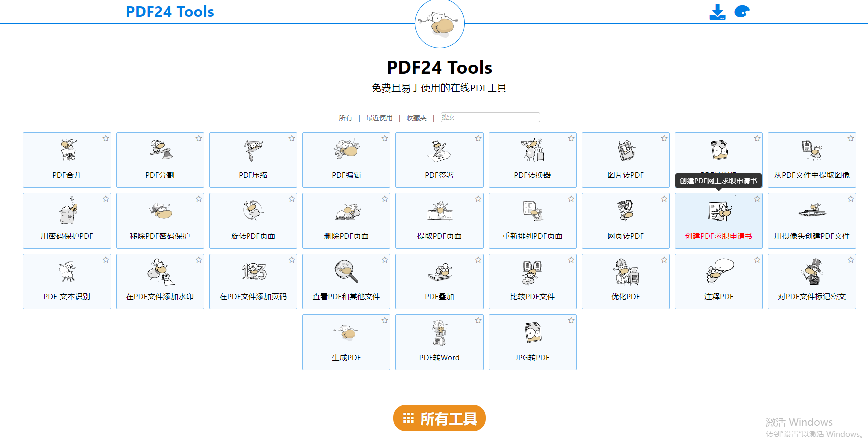Image resolution: width=868 pixels, height=439 pixels.
Task: Open the 在PDF文件添加水印 tool
Action: (160, 282)
